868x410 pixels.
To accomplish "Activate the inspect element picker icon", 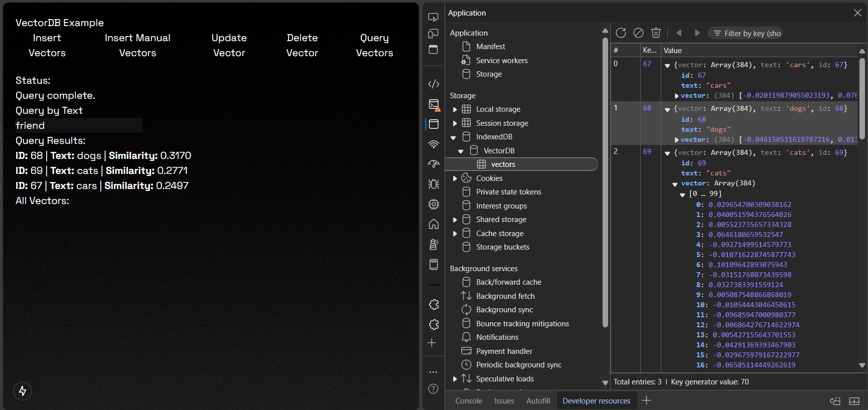I will (x=433, y=18).
